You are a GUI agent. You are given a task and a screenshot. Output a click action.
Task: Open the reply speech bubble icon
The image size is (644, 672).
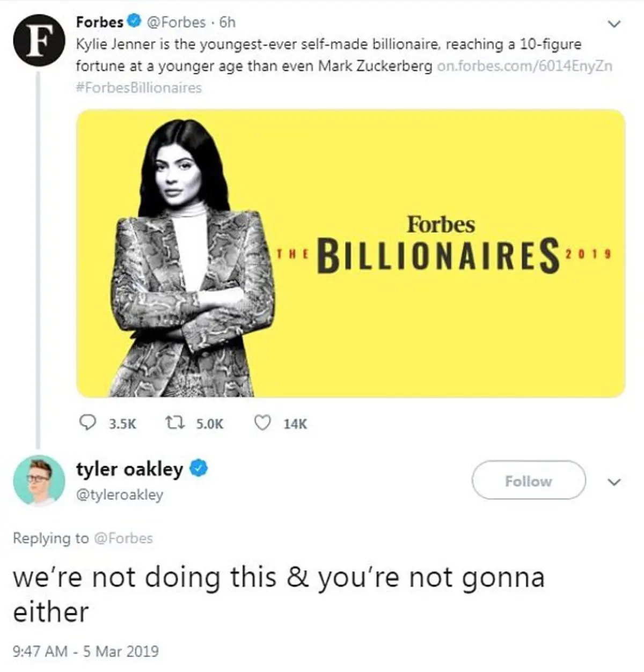pyautogui.click(x=87, y=423)
